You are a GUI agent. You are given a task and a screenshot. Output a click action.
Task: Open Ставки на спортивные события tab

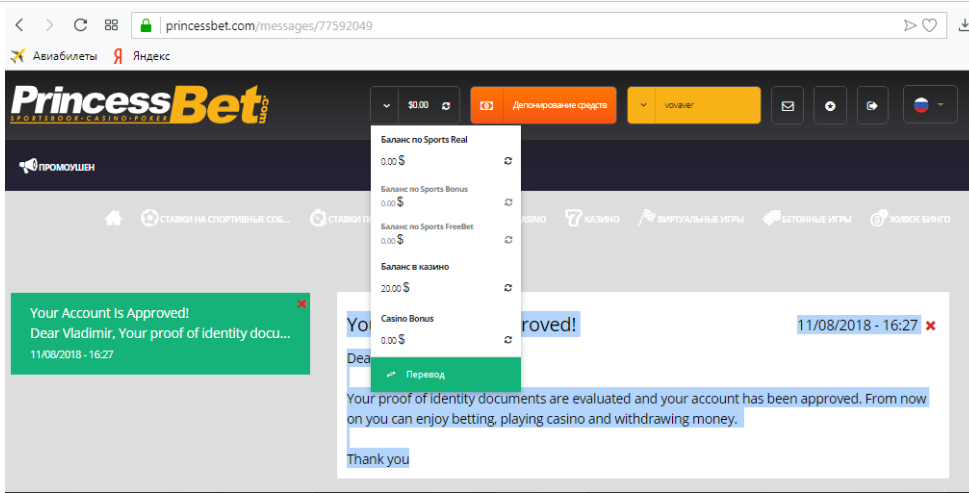point(216,219)
